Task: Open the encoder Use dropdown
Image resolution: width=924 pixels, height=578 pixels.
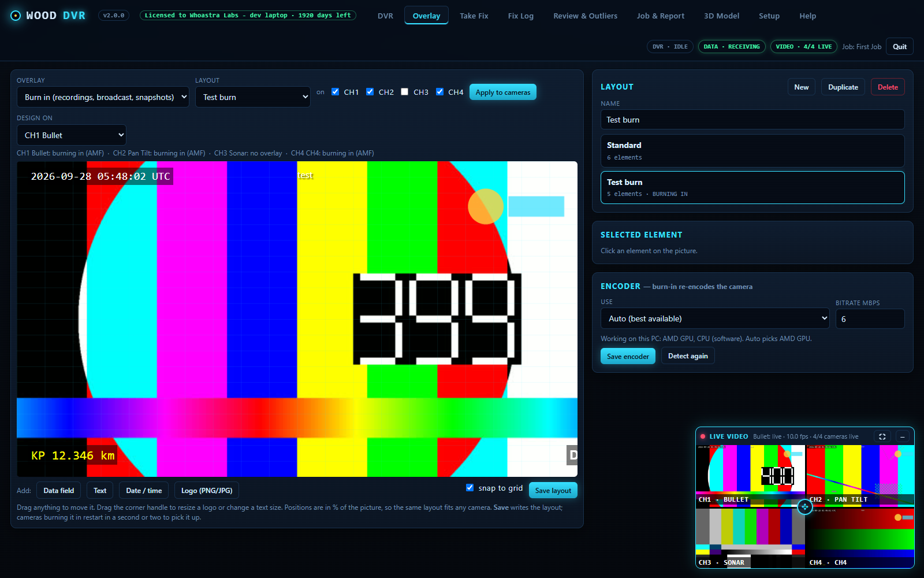Action: (715, 318)
